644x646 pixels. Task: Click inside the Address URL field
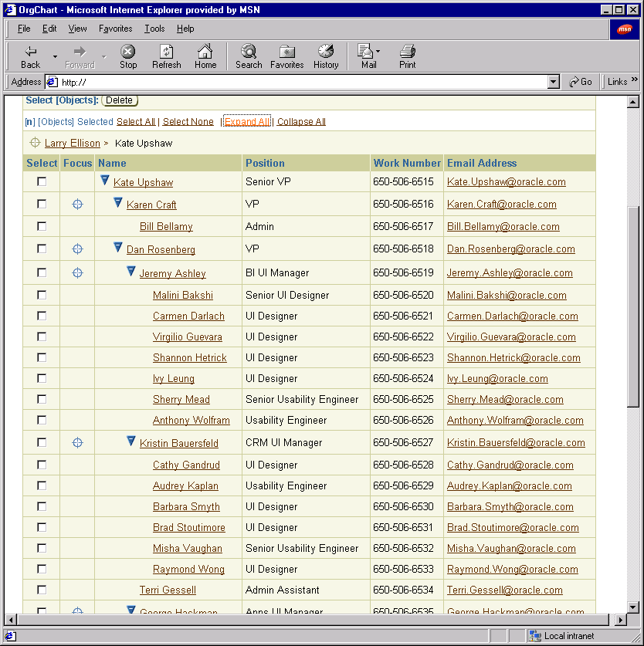click(x=301, y=82)
